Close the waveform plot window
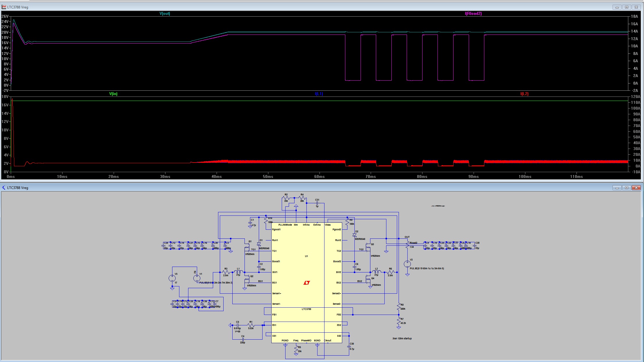644x362 pixels. pyautogui.click(x=636, y=7)
